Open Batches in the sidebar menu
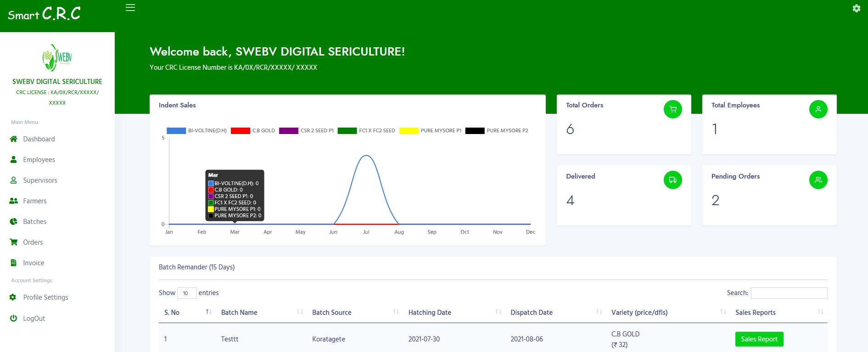This screenshot has width=868, height=352. point(34,222)
